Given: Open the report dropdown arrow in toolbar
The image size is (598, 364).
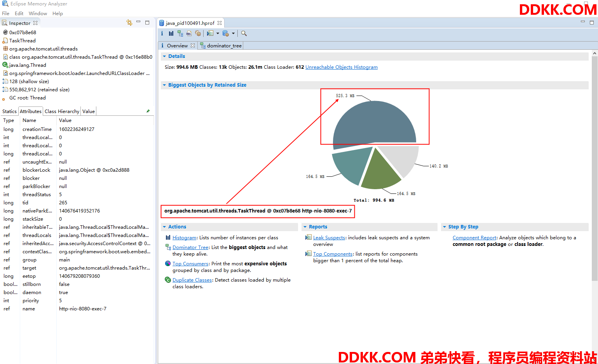Looking at the screenshot, I should point(218,33).
